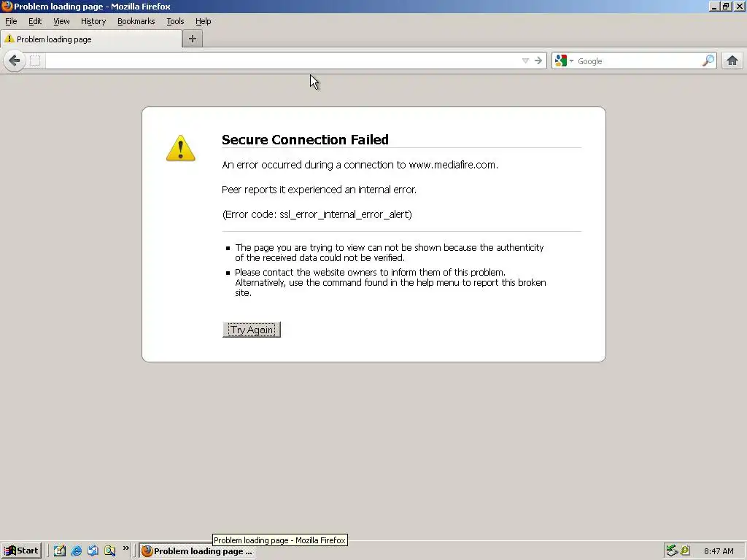
Task: Click the yellow warning triangle icon
Action: (x=181, y=148)
